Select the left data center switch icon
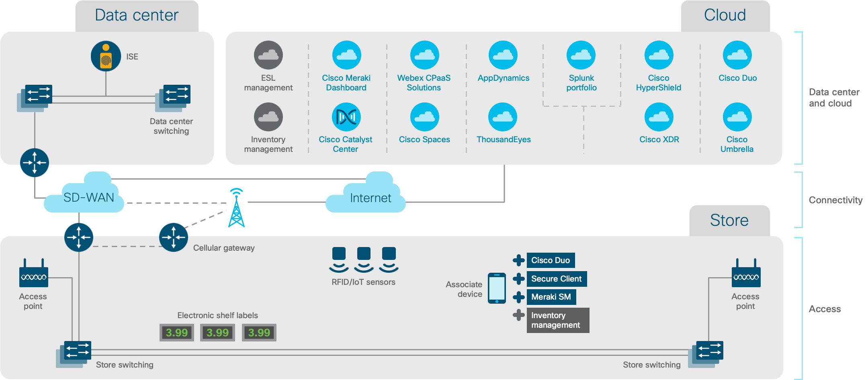Viewport: 868px width, 380px height. [x=35, y=98]
